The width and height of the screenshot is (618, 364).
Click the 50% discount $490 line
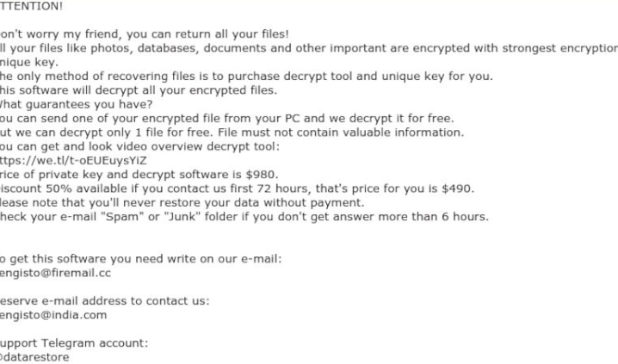(x=237, y=188)
